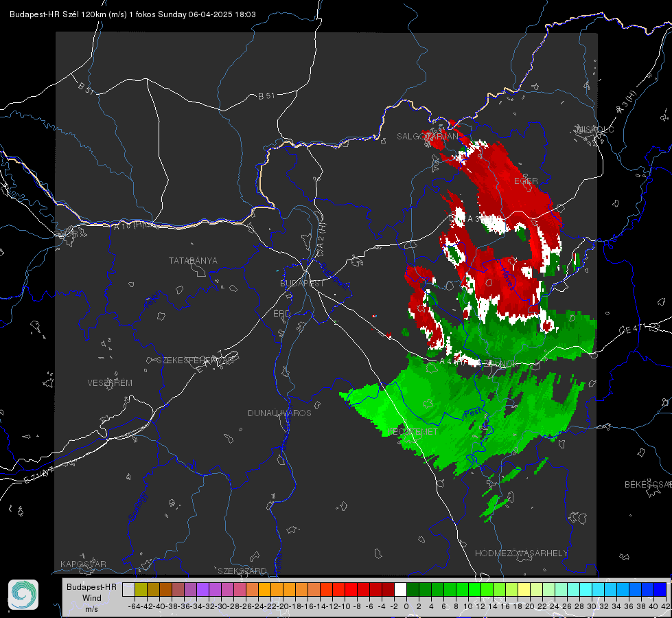Viewport: 672px width, 618px height.
Task: Select the cyan swatch between 28 and 30
Action: (586, 589)
